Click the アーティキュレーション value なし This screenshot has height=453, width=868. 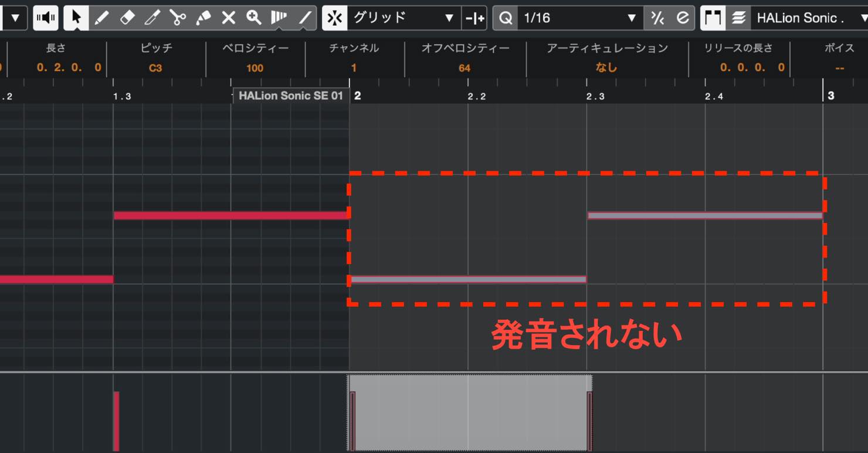[606, 68]
